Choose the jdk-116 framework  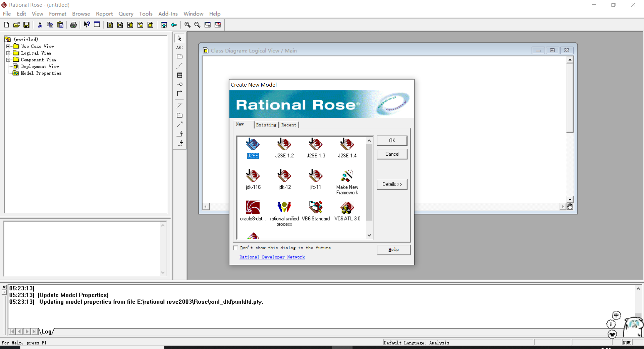tap(253, 180)
